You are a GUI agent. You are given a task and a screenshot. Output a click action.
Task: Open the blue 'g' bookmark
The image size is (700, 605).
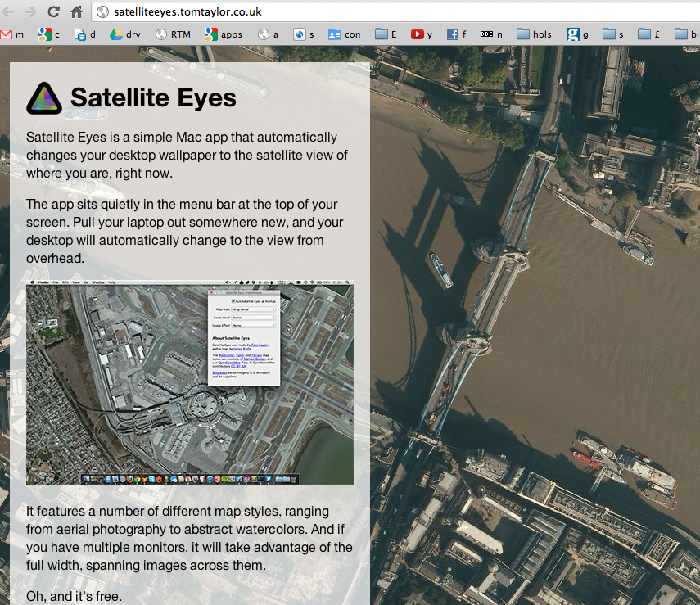pos(577,34)
